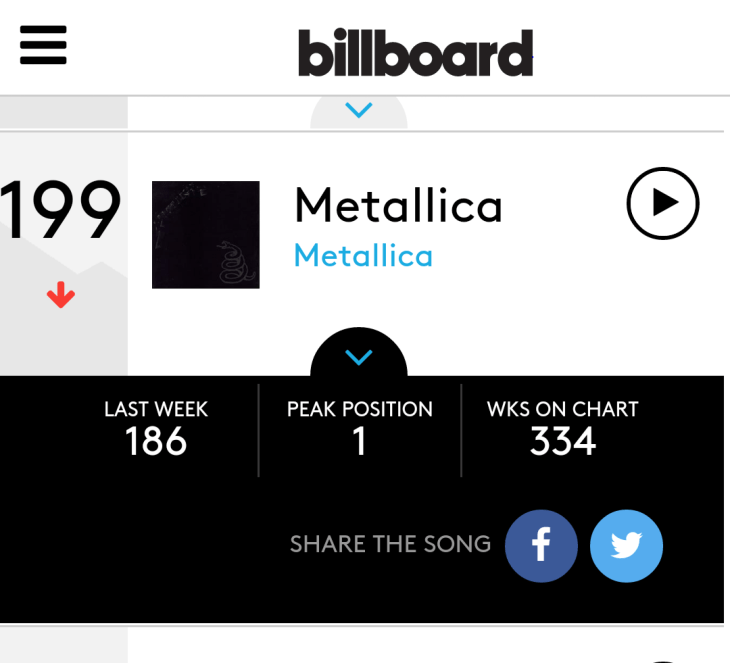Screen dimensions: 730x663
Task: Collapse the Metallica chart details chevron
Action: pyautogui.click(x=359, y=357)
